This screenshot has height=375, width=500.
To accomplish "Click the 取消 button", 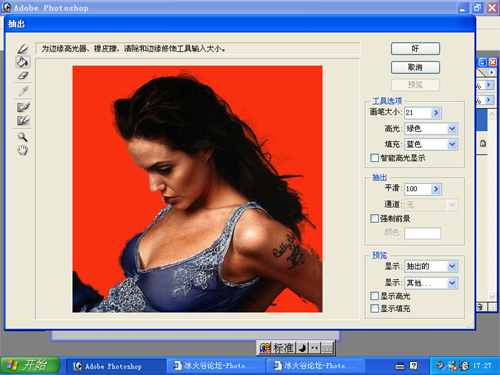I will [415, 68].
